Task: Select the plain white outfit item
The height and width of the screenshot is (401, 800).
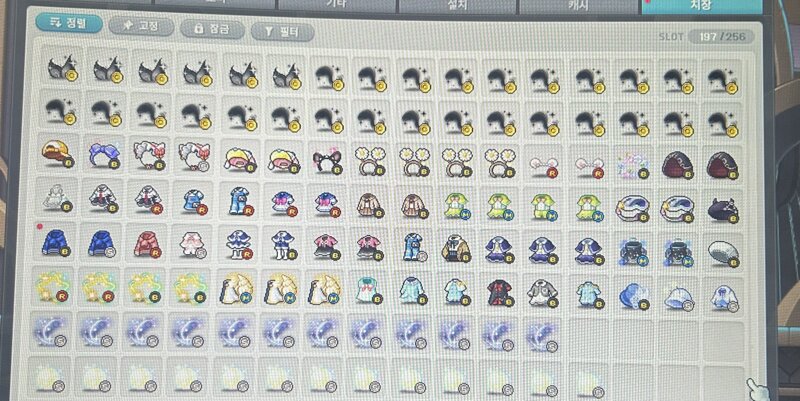Action: click(x=58, y=197)
